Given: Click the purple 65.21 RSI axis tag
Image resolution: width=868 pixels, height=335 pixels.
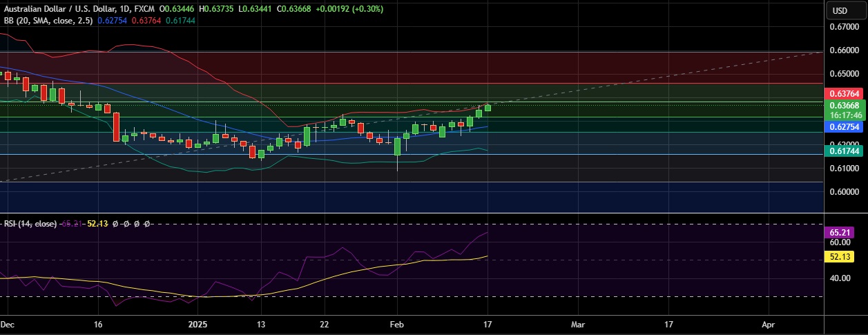Looking at the screenshot, I should pos(840,233).
